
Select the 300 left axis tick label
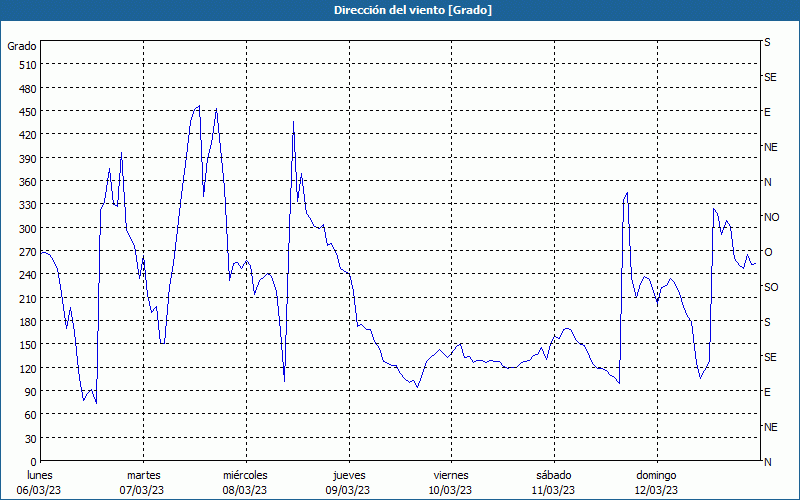(x=28, y=229)
